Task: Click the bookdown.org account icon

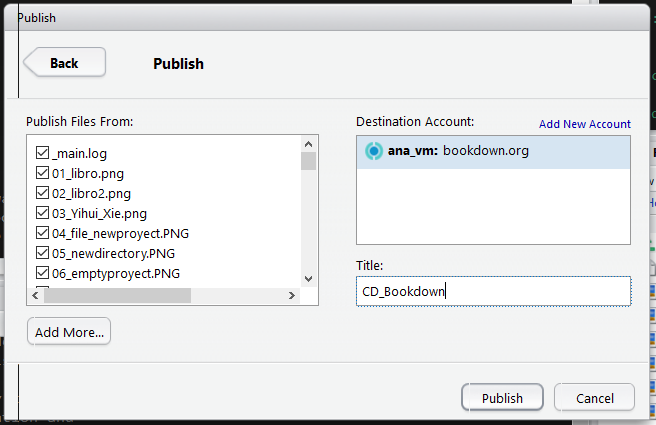Action: (374, 151)
